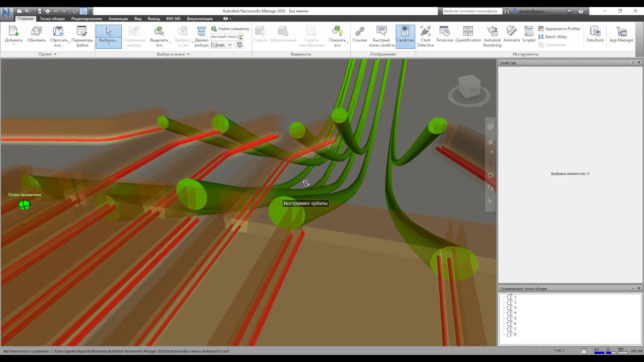The width and height of the screenshot is (644, 362).
Task: Click the Refresh icon in quick access toolbar
Action: tap(75, 11)
